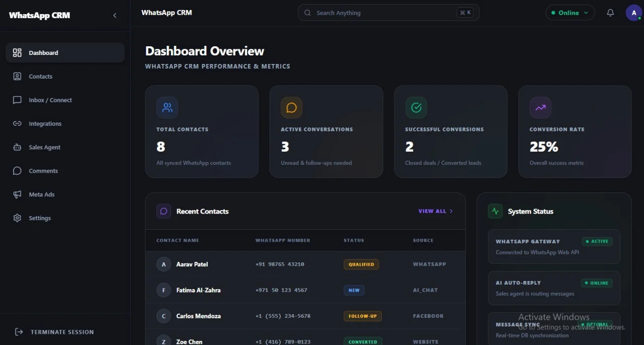This screenshot has width=644, height=345.
Task: Click the Source column header
Action: click(423, 240)
